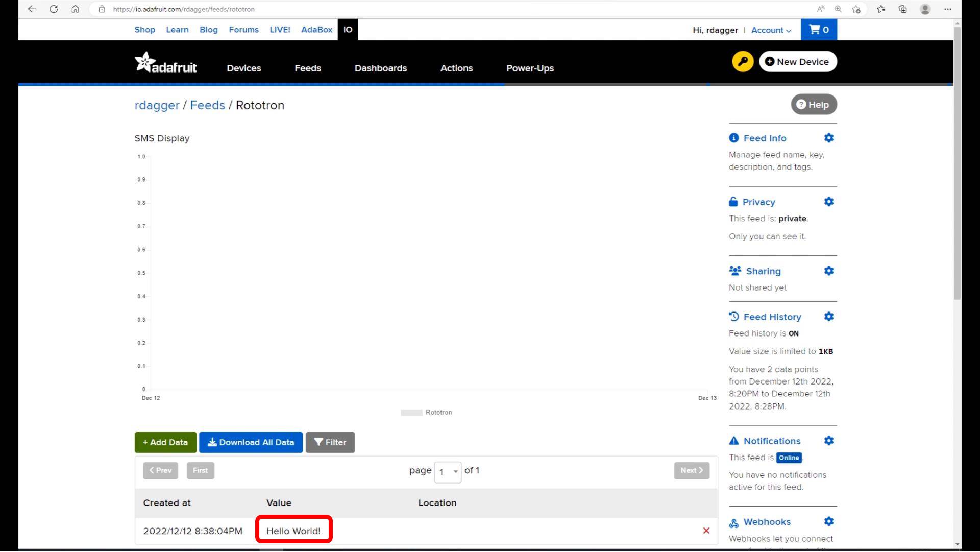Image resolution: width=980 pixels, height=552 pixels.
Task: Open Power-Ups page
Action: (530, 68)
